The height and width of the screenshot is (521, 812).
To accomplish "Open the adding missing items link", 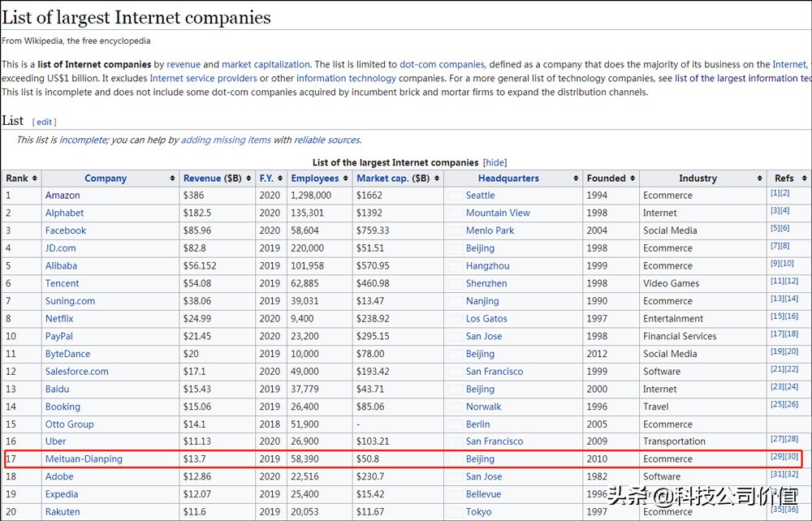I will (226, 140).
